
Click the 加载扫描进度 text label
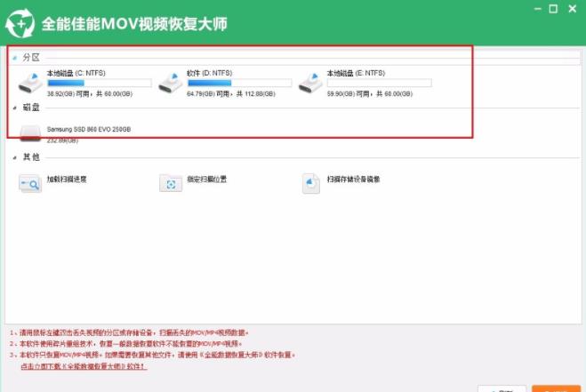point(67,180)
